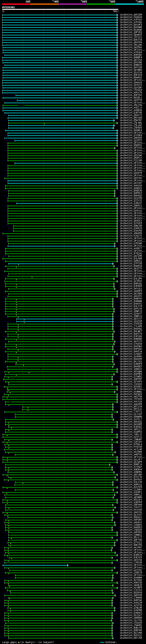Click hit label UniRef100_Q42560
Viewport: 146px width, 644px height.
click(131, 48)
